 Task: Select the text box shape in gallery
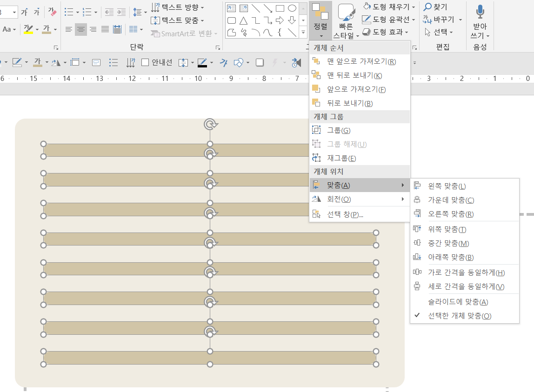232,8
